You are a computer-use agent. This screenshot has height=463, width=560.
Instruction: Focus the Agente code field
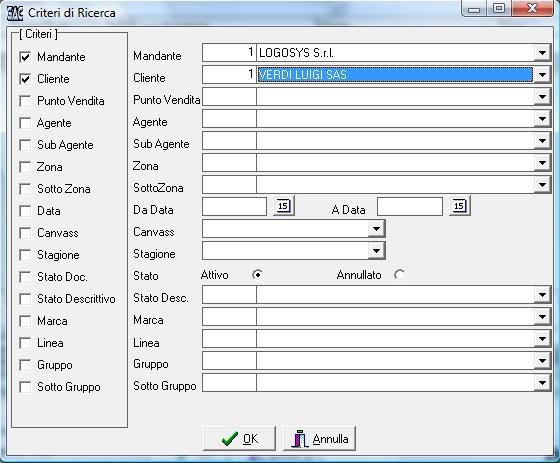click(229, 119)
